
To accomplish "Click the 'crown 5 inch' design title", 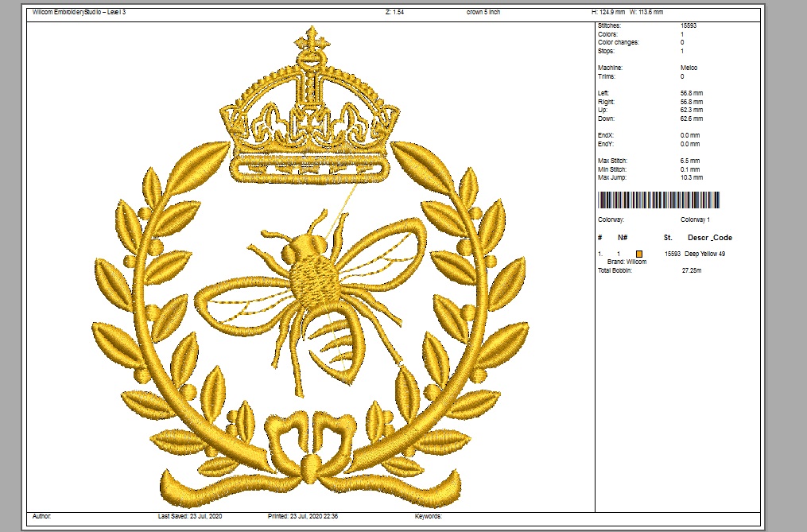I will click(485, 13).
